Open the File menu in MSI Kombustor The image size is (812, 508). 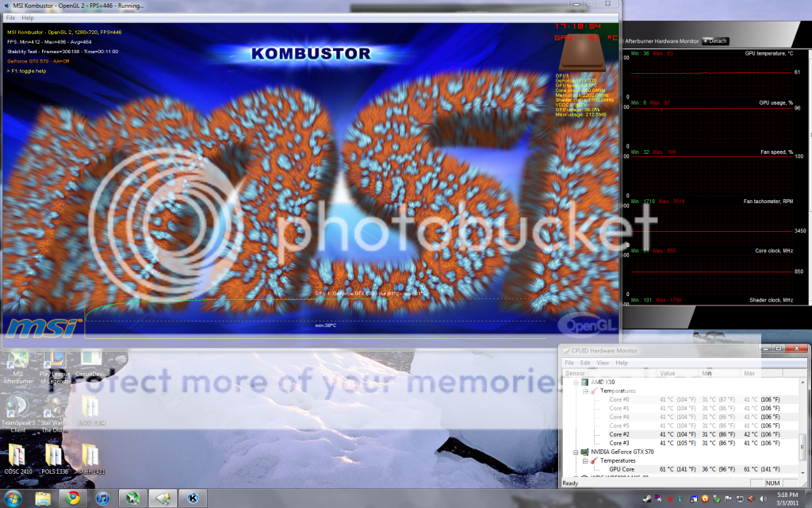pos(10,17)
